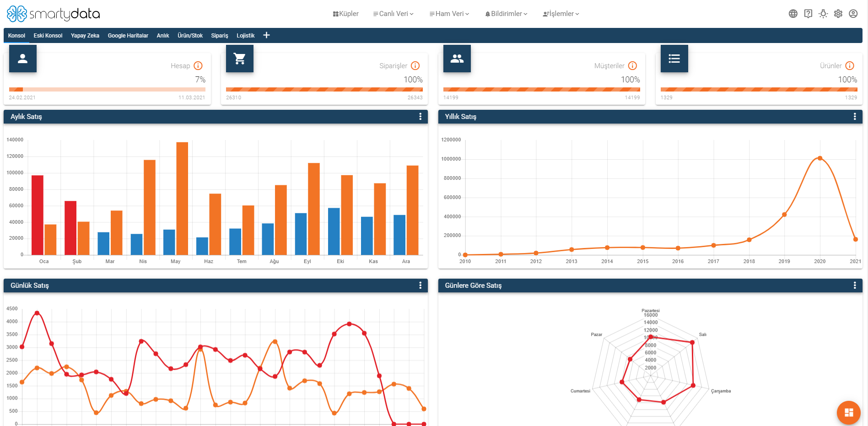
Task: Add a new tab with plus icon
Action: [x=266, y=35]
